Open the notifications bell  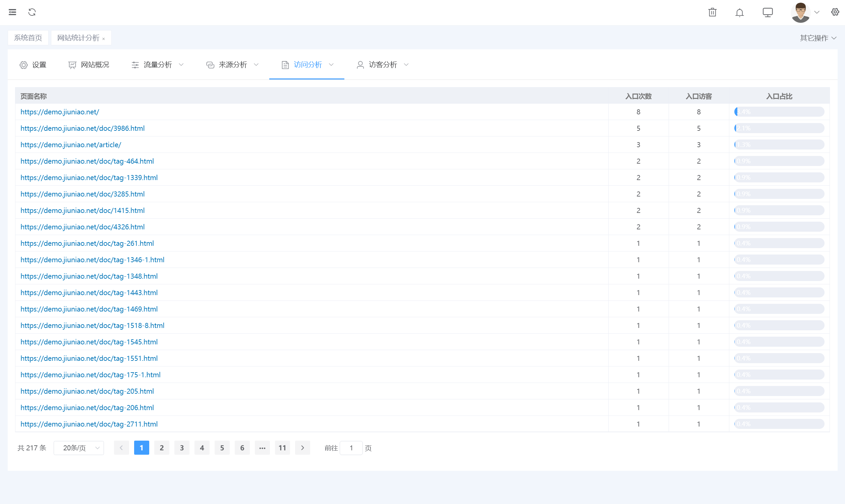coord(739,12)
